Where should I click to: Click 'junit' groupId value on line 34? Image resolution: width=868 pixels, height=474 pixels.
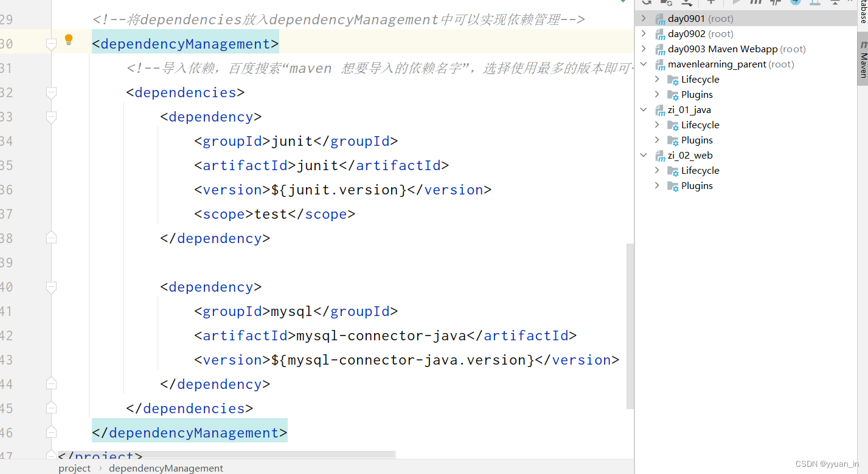292,141
